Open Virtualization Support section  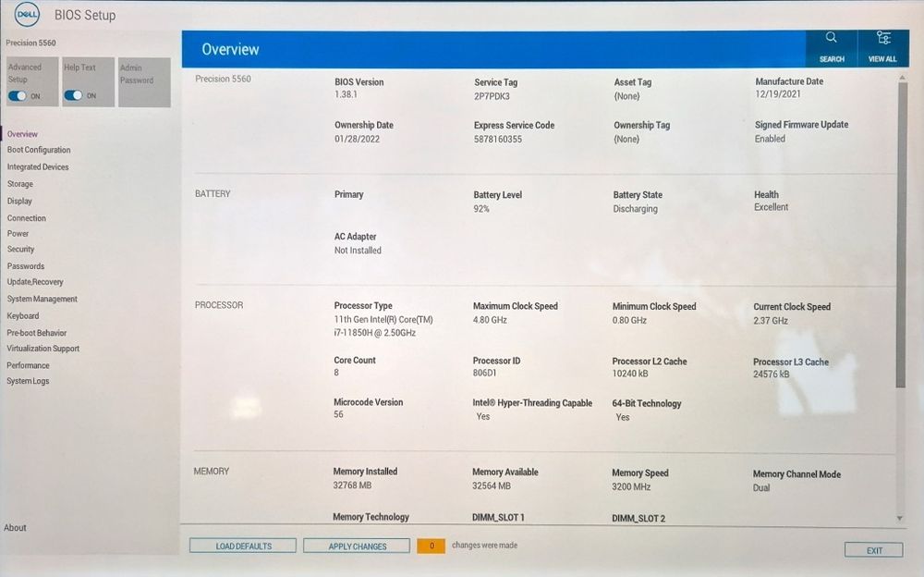pos(43,349)
